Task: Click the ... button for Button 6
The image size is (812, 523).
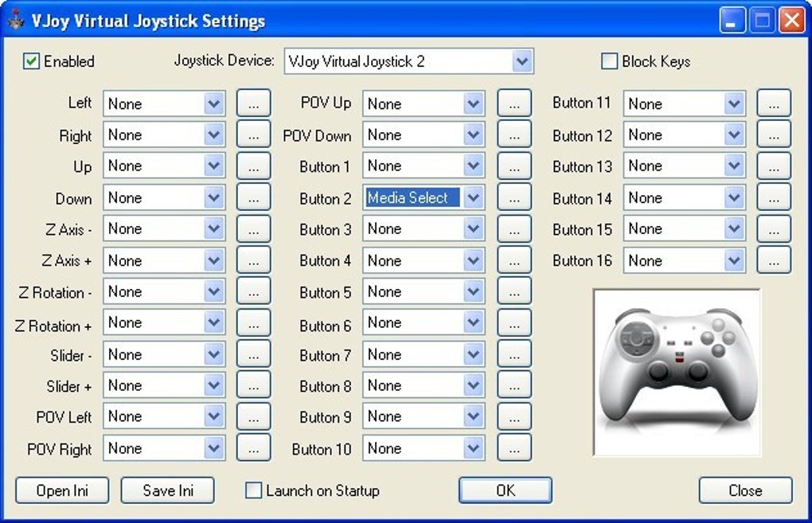Action: [514, 322]
